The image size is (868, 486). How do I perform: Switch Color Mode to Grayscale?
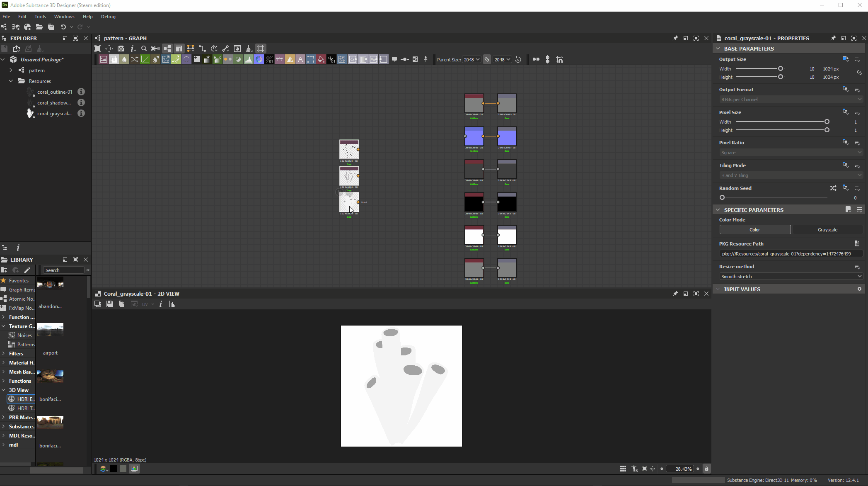pyautogui.click(x=827, y=229)
